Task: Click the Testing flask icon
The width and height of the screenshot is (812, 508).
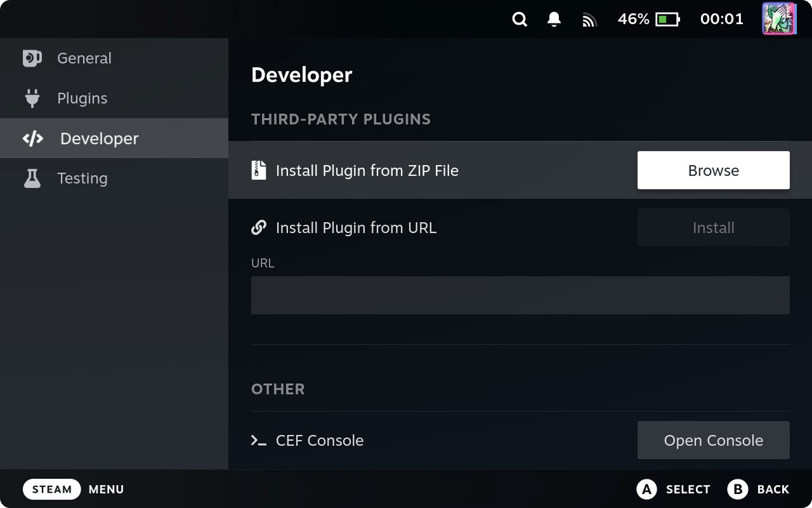Action: [32, 178]
